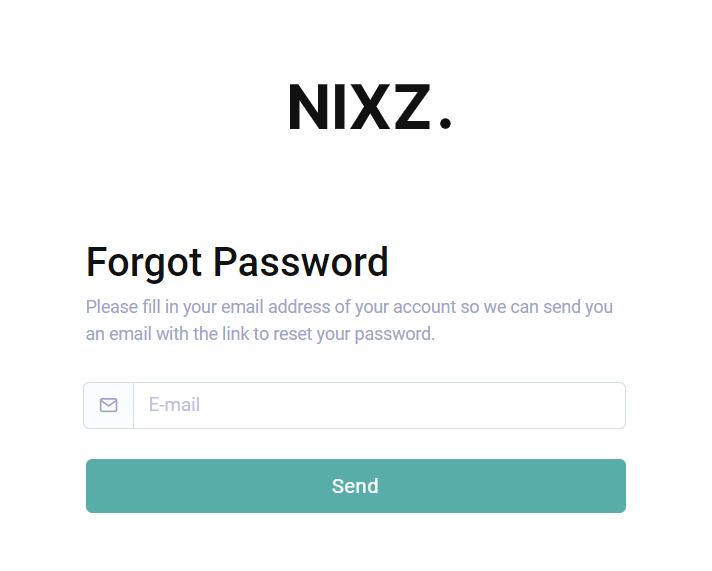Click the letter Z in the NIXZ logo

pos(412,107)
